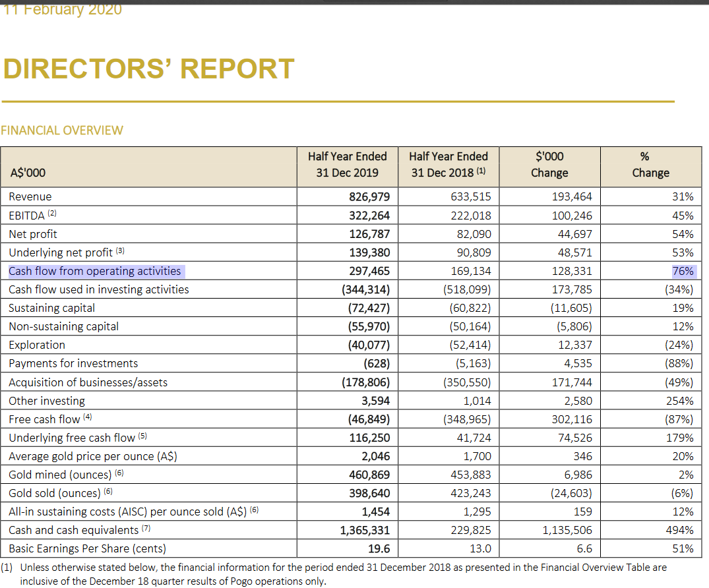Click the % Change column header
The width and height of the screenshot is (709, 588).
650,164
